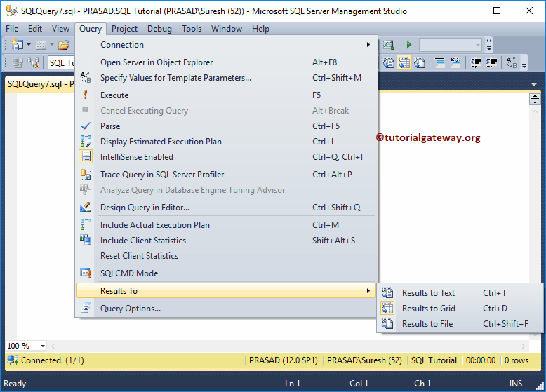Switch to the SQLQuery7.sql tab

click(41, 84)
